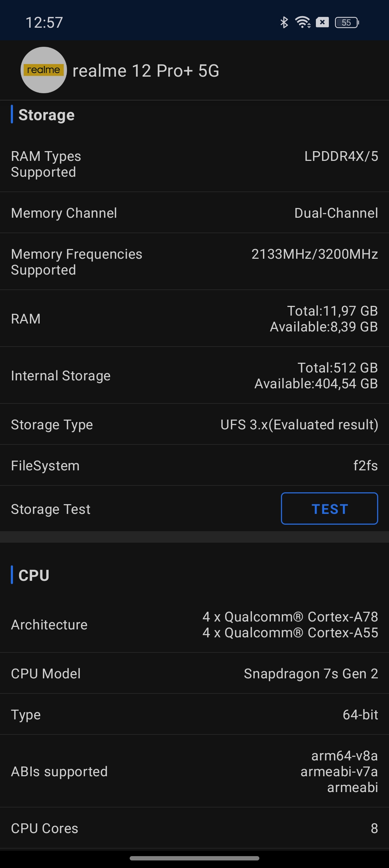The image size is (389, 868).
Task: Select the CPU section header
Action: 34,575
